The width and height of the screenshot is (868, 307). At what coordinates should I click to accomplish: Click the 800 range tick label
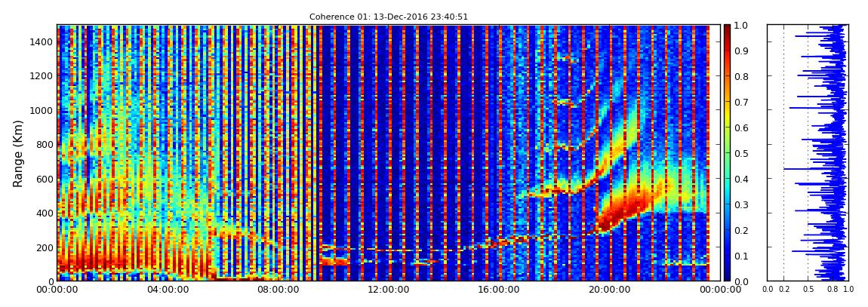coord(45,144)
